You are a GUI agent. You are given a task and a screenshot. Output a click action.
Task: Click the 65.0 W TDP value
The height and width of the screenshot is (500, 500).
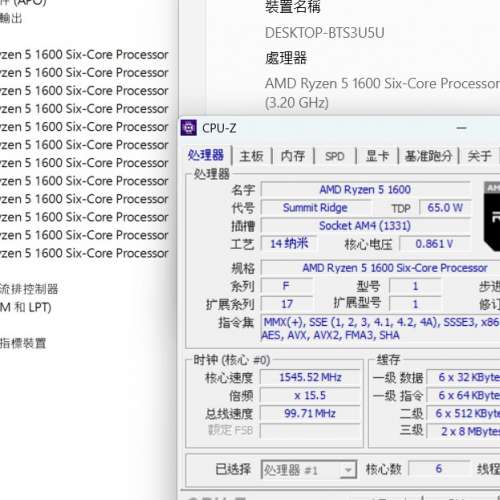(x=445, y=208)
